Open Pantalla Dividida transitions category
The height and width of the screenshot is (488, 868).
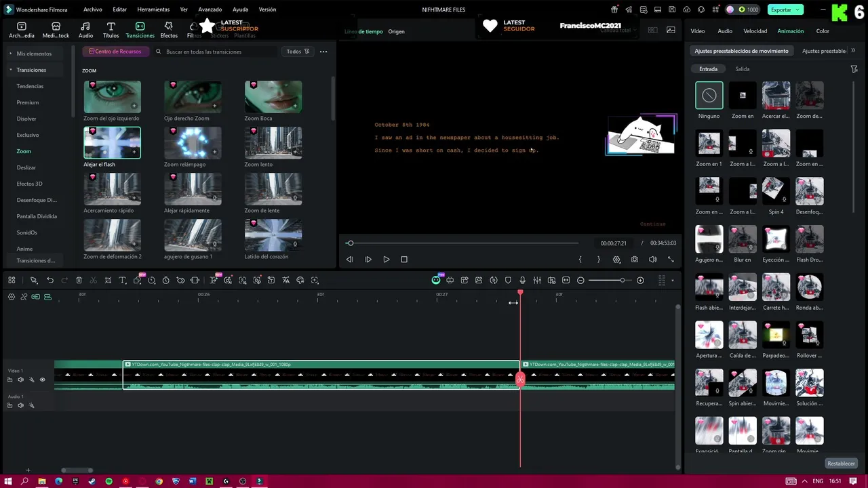click(x=37, y=216)
